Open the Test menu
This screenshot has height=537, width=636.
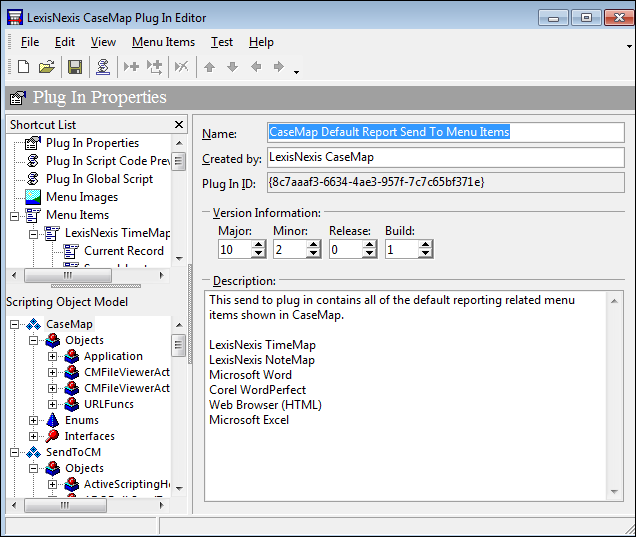click(x=221, y=42)
